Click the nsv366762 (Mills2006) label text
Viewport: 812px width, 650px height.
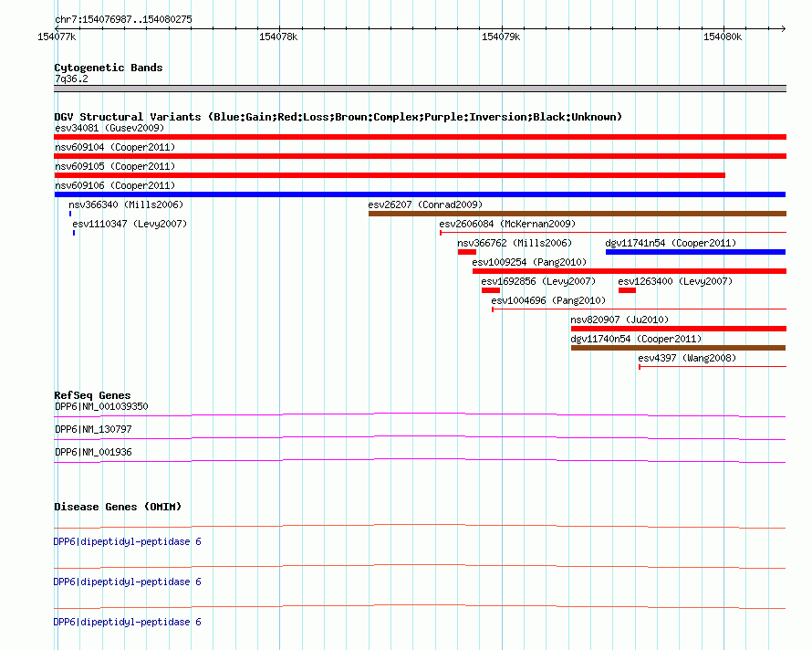515,243
